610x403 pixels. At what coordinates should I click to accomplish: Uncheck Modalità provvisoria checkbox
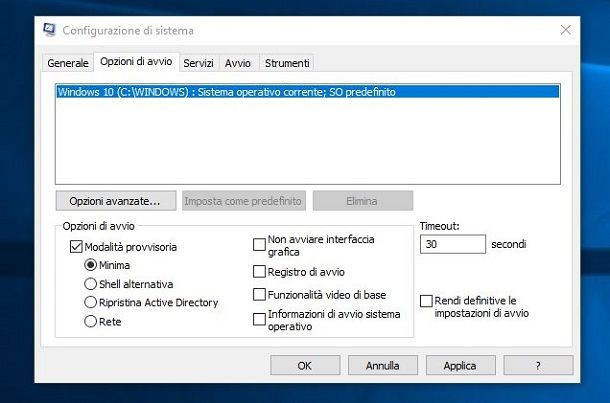pyautogui.click(x=76, y=247)
